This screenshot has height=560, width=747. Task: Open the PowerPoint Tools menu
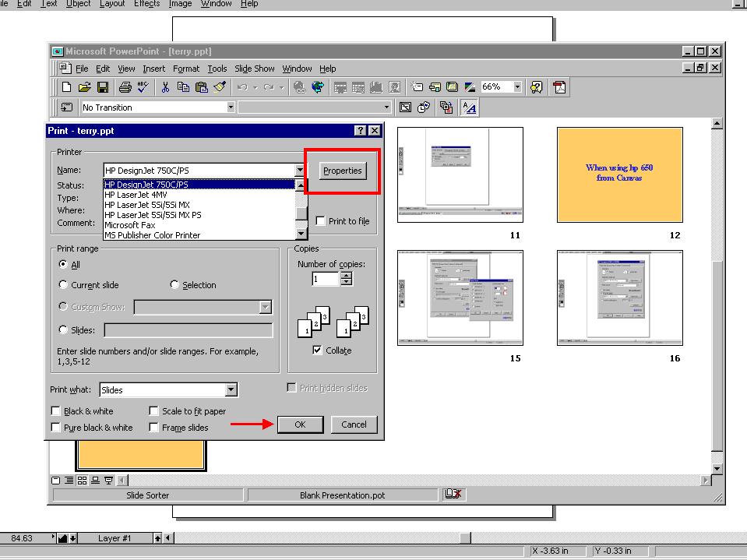[x=217, y=69]
